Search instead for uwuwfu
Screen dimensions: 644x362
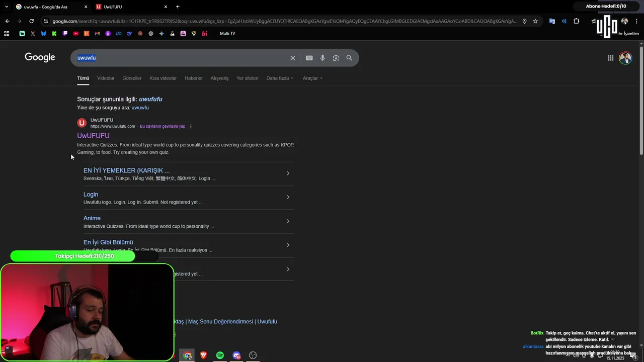pos(140,108)
